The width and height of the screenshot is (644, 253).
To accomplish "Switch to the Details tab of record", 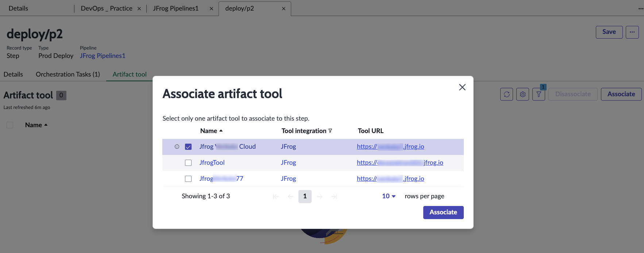I will [13, 74].
